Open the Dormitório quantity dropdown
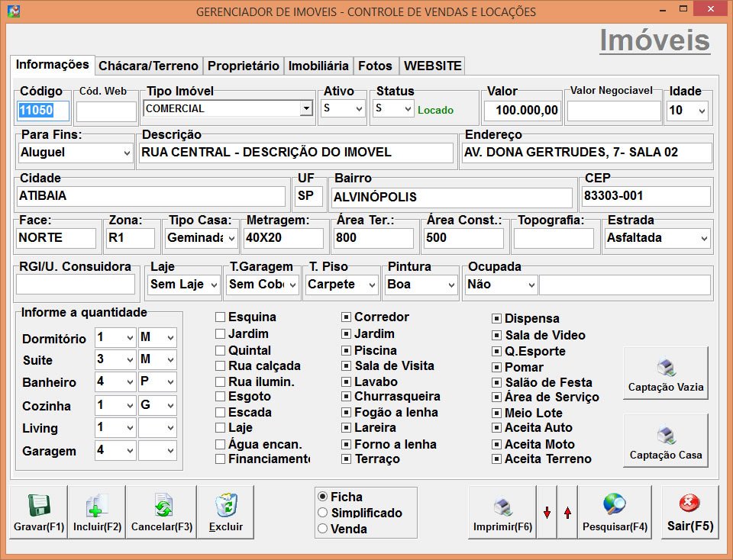 click(128, 337)
